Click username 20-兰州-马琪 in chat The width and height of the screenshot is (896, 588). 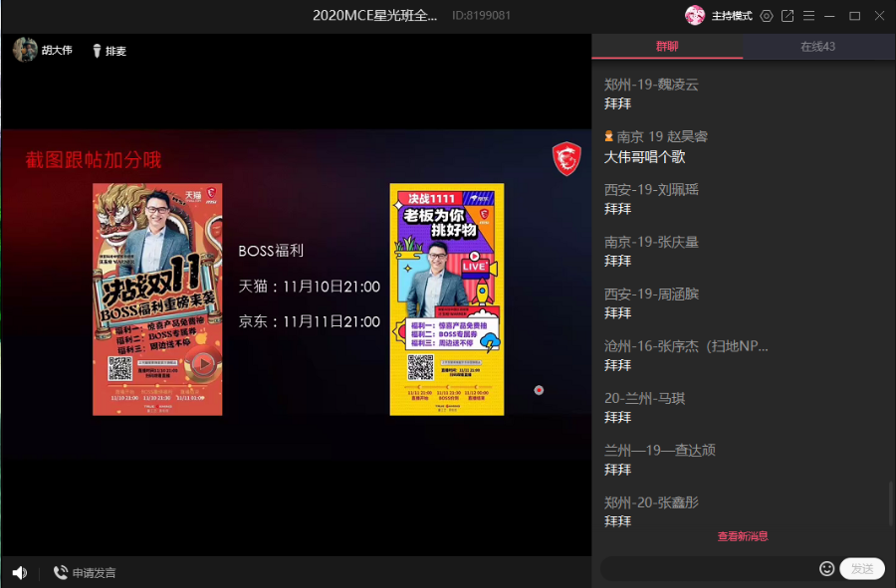(x=644, y=398)
